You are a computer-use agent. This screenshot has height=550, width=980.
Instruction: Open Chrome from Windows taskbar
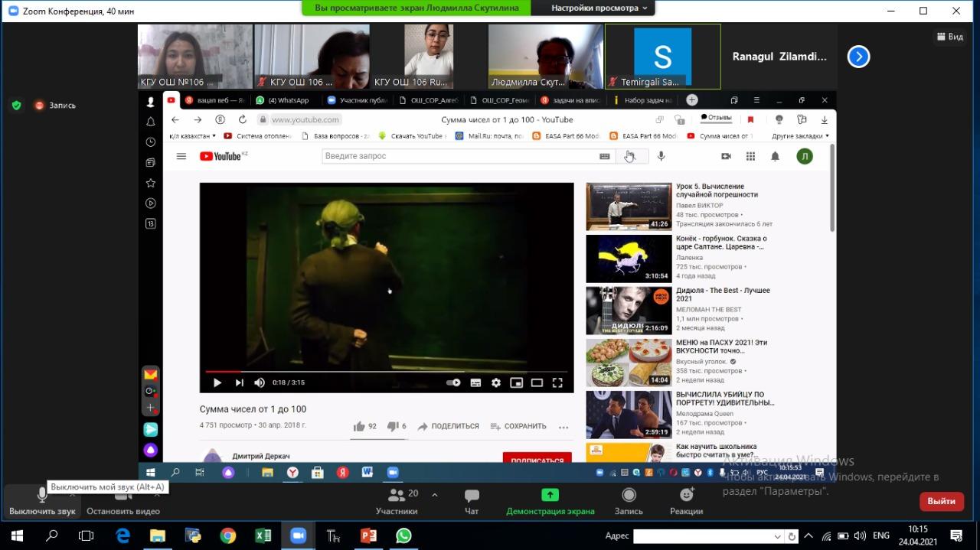(227, 535)
